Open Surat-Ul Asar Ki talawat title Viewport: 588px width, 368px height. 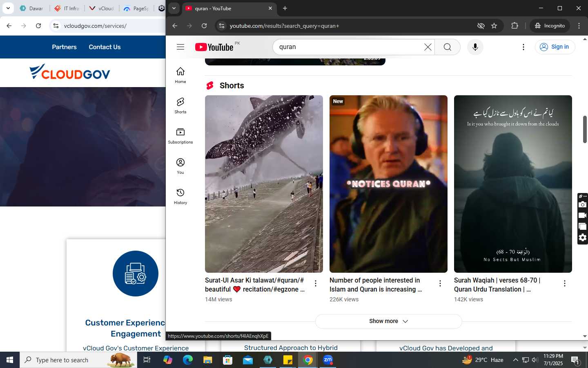tap(255, 285)
